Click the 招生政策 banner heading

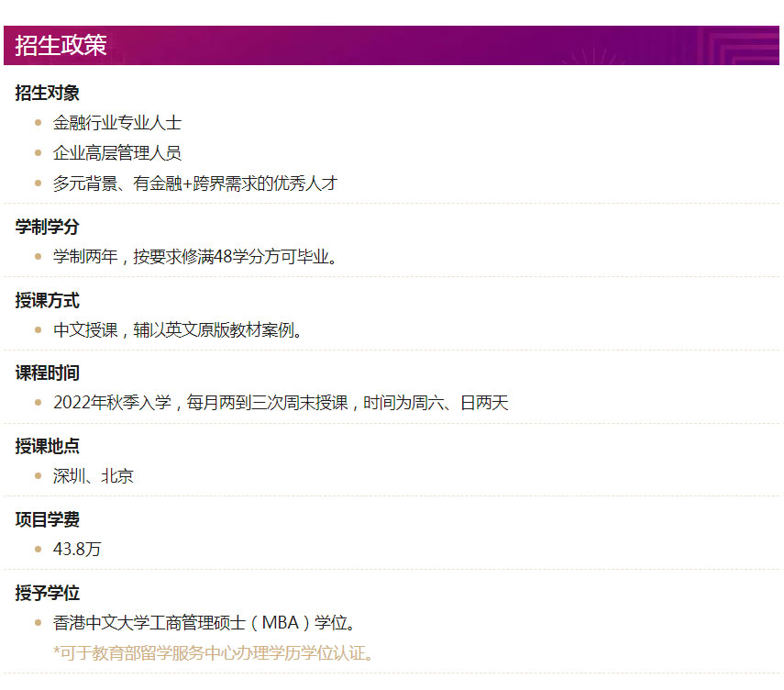[61, 45]
